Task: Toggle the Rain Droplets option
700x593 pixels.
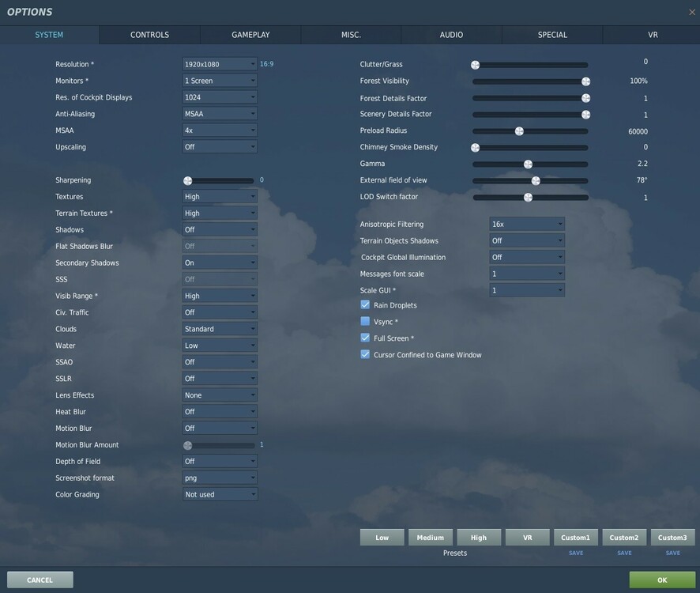Action: click(364, 304)
